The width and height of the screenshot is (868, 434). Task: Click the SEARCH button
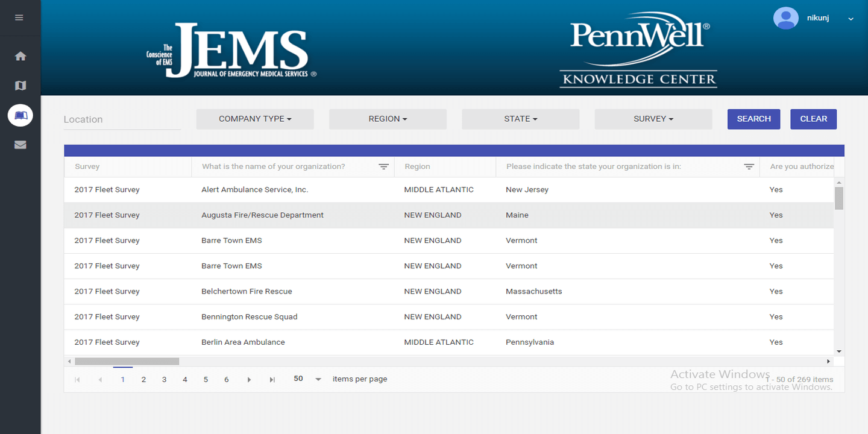753,119
